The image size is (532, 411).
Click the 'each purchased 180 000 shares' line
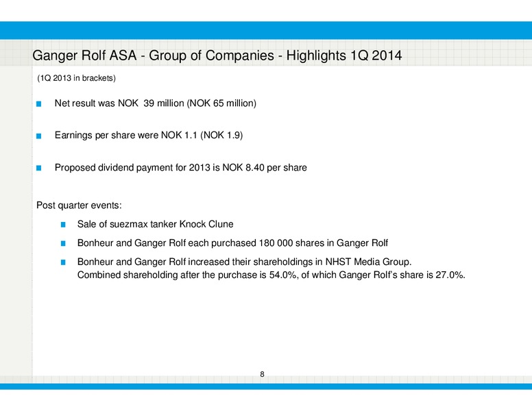232,243
